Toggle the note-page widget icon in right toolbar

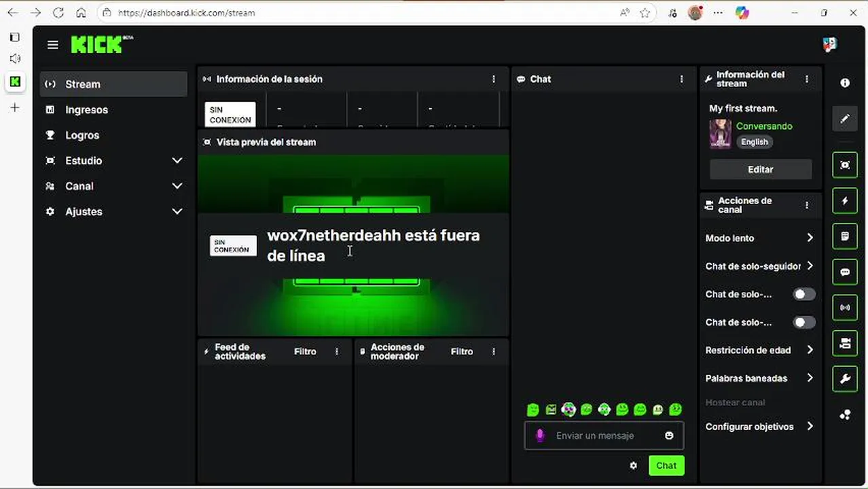point(845,236)
